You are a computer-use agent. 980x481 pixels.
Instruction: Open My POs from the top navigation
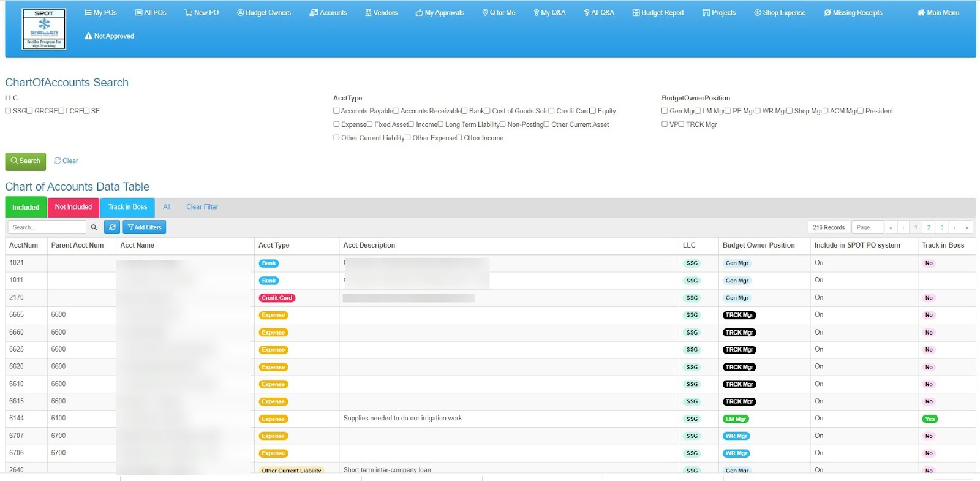click(100, 13)
